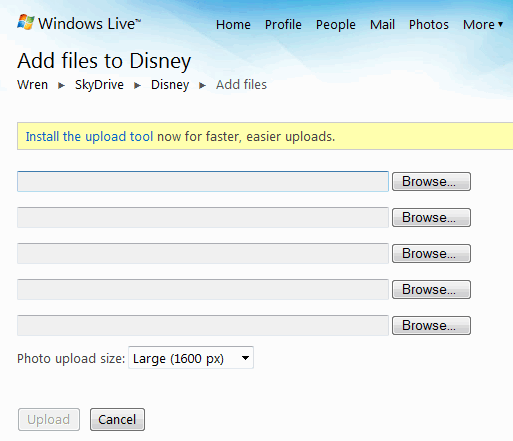Click the Windows Live logo icon
Screen dimensions: 513x441
point(26,22)
